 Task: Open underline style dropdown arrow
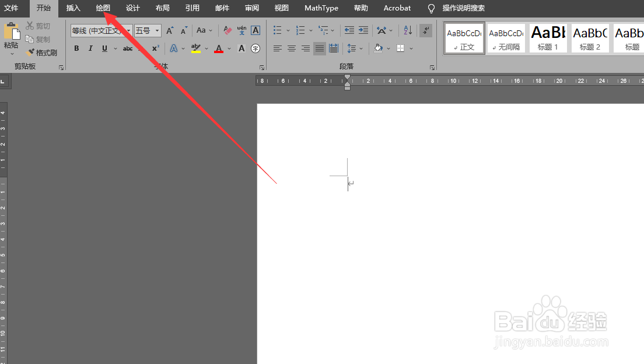pyautogui.click(x=116, y=48)
